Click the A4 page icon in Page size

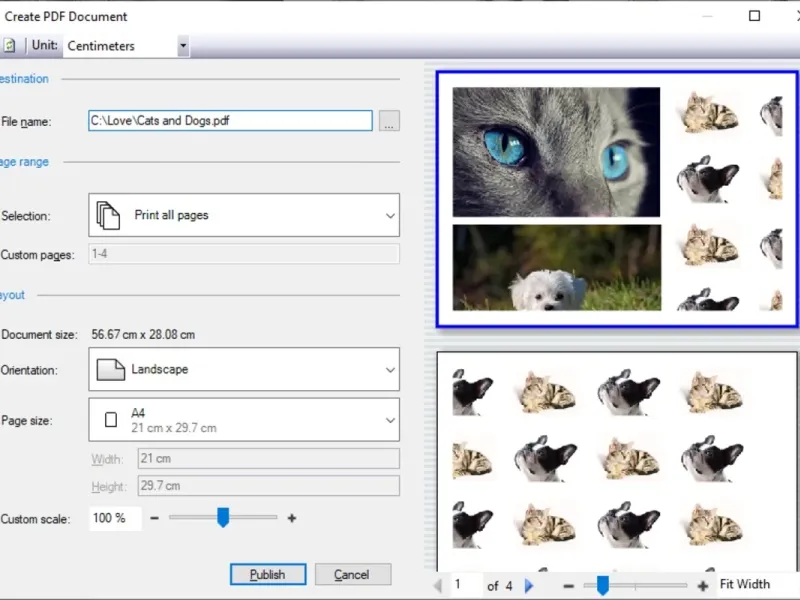click(111, 420)
